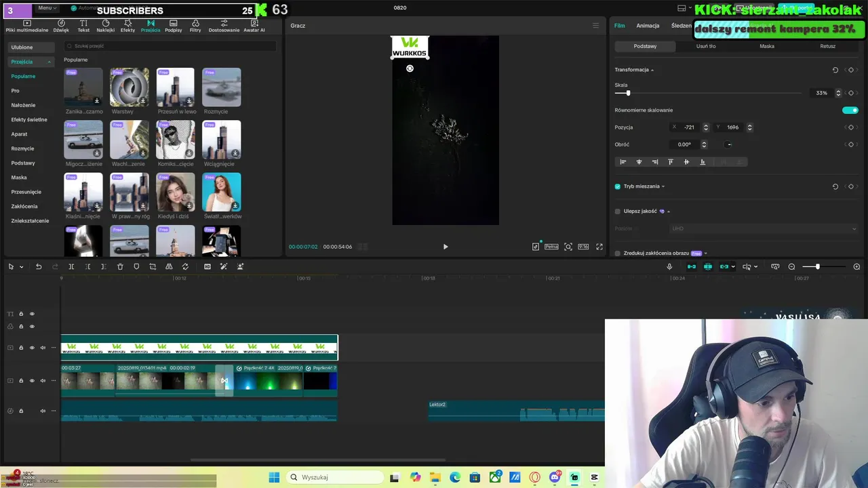Mute the main video track speaker icon
Screen dimensions: 868x488
click(43, 381)
